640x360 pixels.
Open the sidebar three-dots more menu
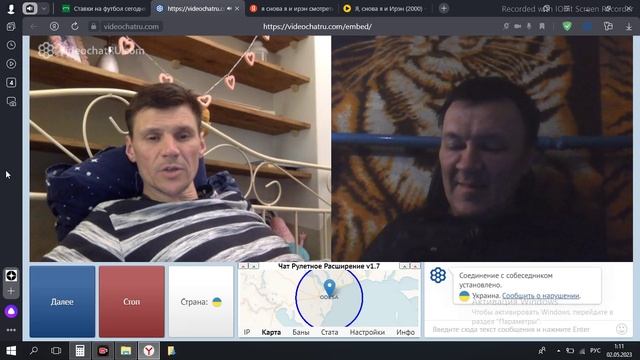coord(11,330)
